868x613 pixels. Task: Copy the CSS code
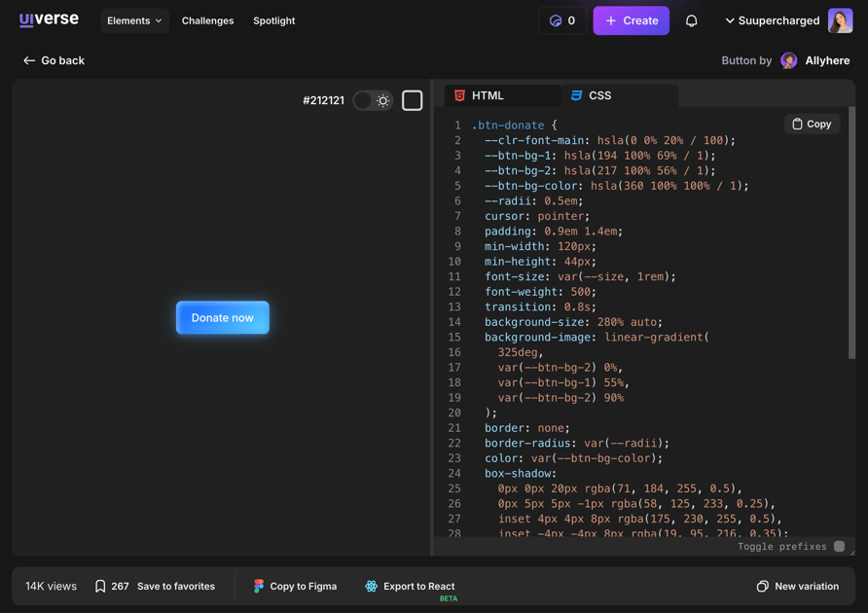pos(812,124)
